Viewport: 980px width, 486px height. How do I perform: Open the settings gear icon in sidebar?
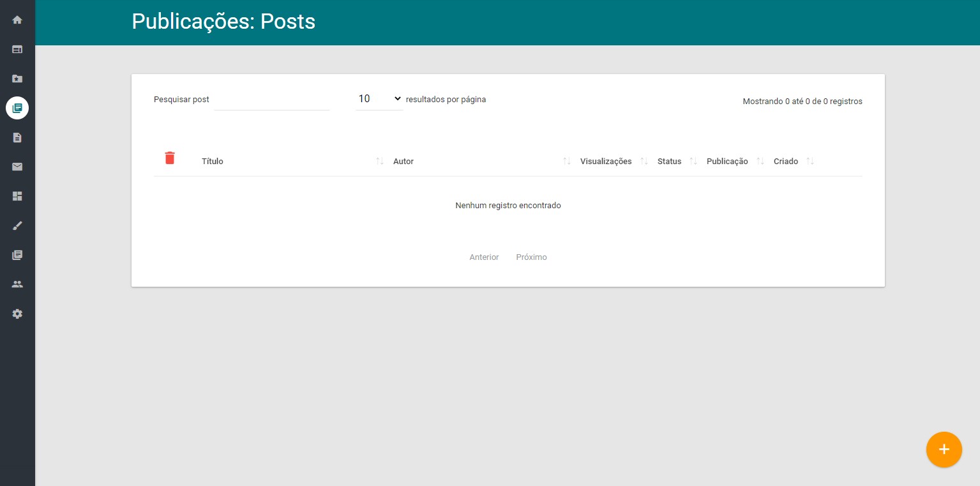coord(17,314)
